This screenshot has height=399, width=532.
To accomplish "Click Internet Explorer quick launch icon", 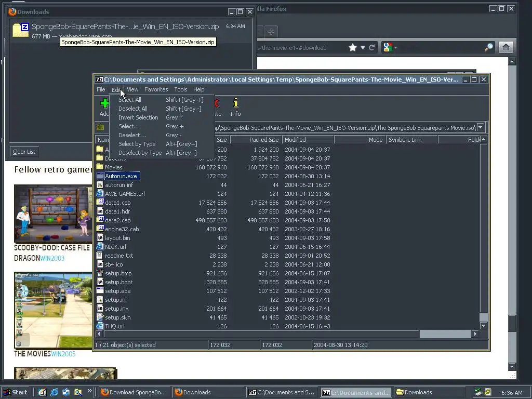I will point(54,392).
